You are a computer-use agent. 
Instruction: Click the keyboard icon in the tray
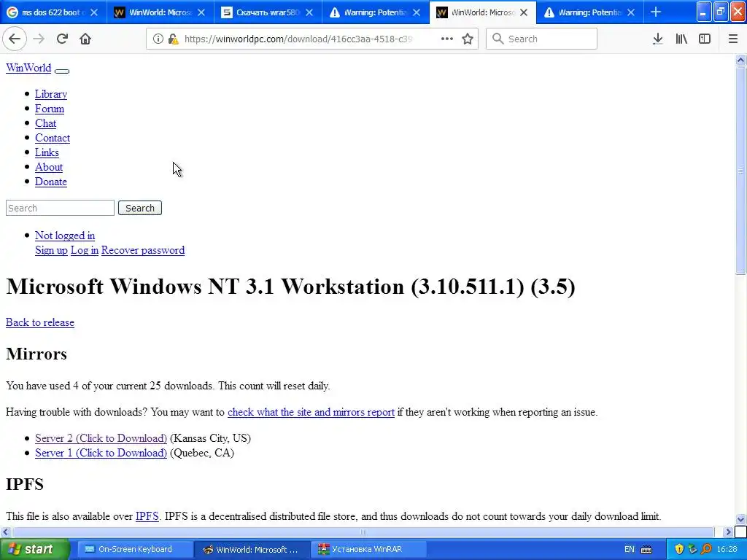[646, 550]
